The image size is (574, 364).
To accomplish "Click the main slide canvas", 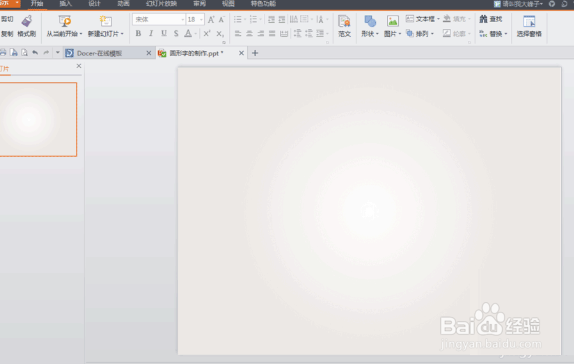I will point(369,211).
